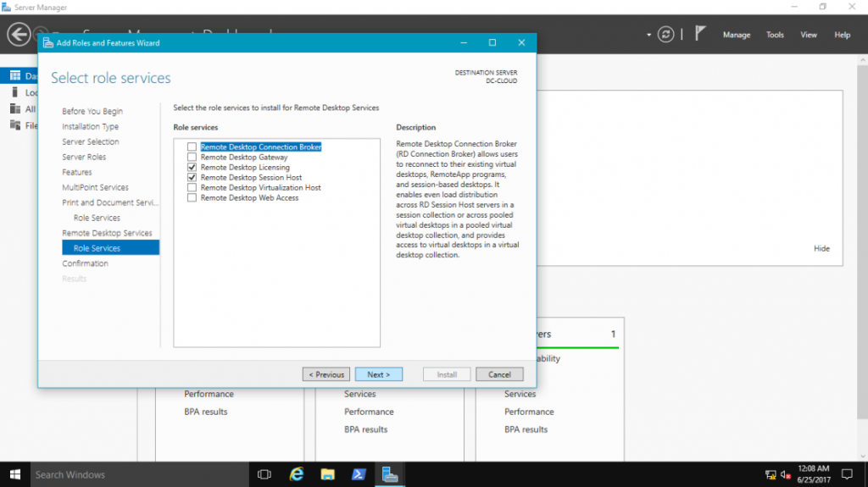The height and width of the screenshot is (487, 868).
Task: Open Windows Start menu
Action: click(x=15, y=474)
